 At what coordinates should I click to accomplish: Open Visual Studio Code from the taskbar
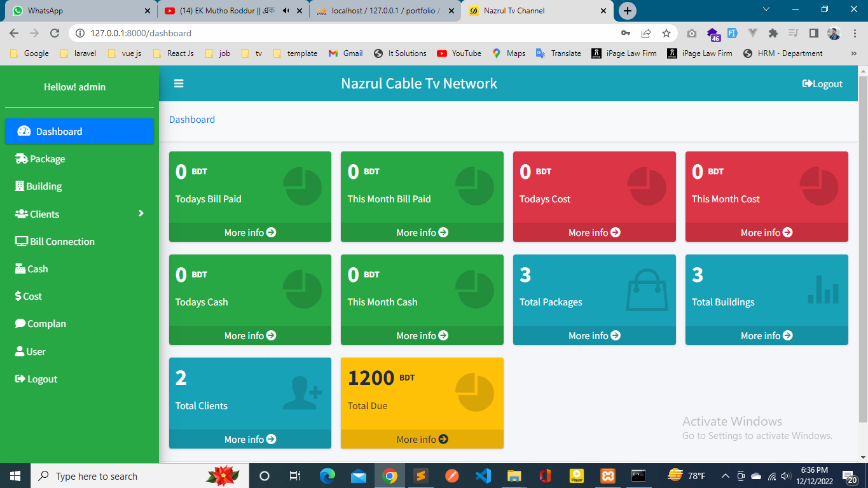(483, 476)
